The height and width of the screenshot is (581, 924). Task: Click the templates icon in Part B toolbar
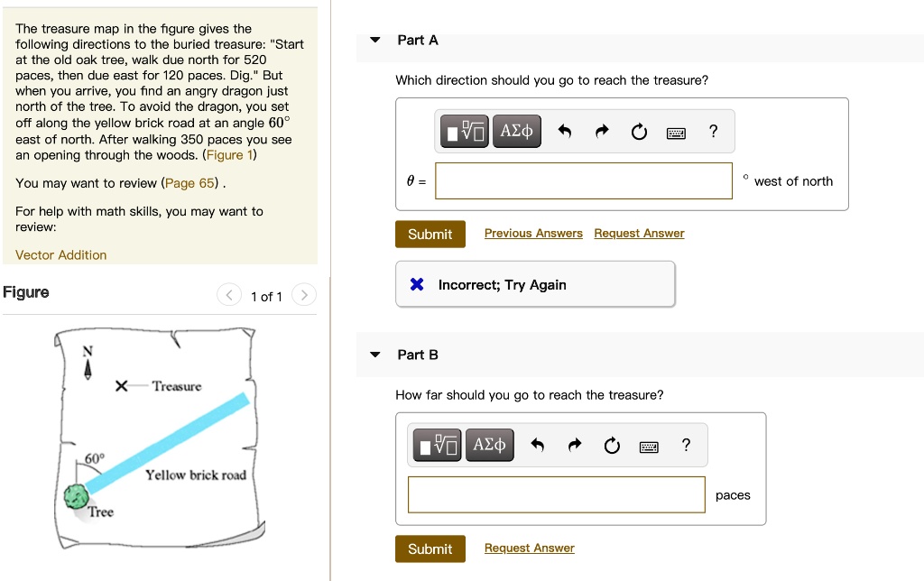(438, 445)
